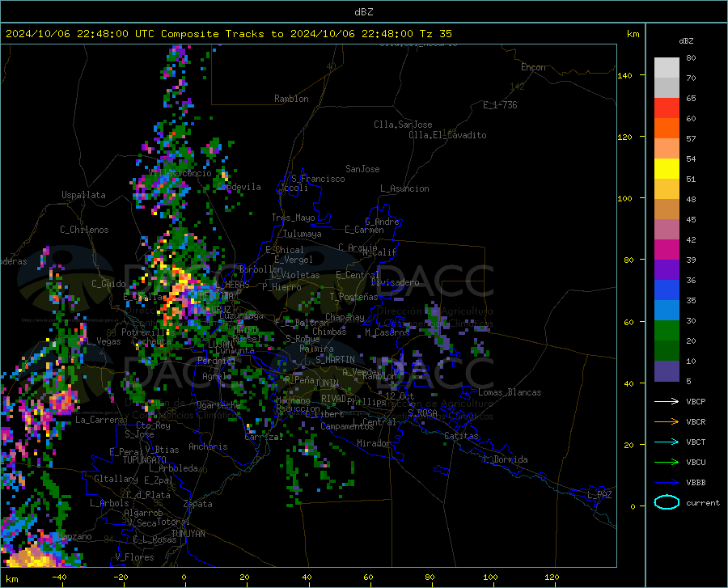Click the white VBCP arrow in legend
The image size is (728, 588).
click(667, 401)
